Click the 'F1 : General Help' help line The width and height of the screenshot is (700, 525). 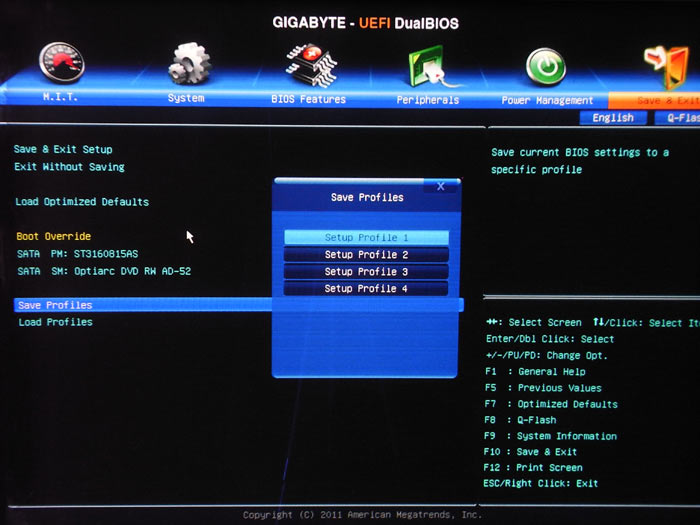click(535, 371)
